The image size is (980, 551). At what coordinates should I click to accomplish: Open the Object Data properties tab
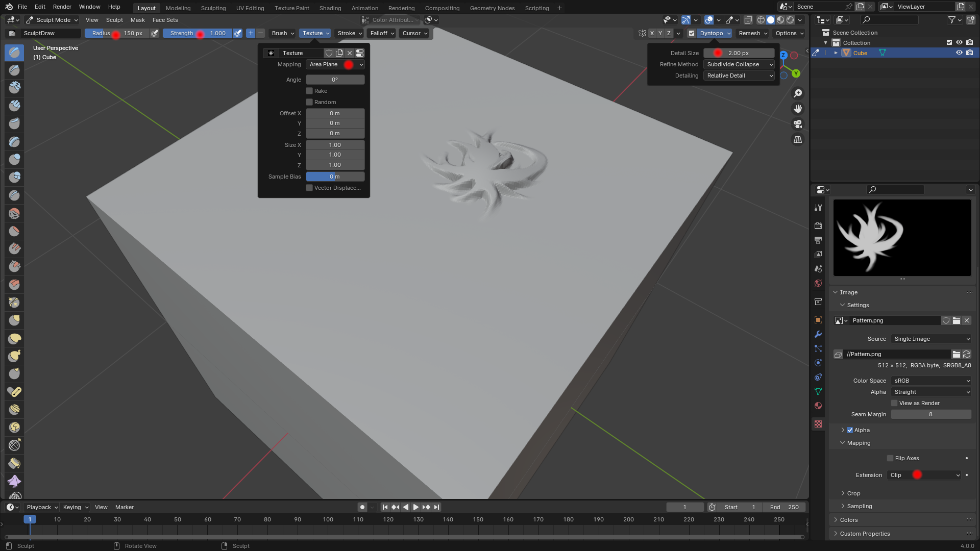(x=818, y=391)
